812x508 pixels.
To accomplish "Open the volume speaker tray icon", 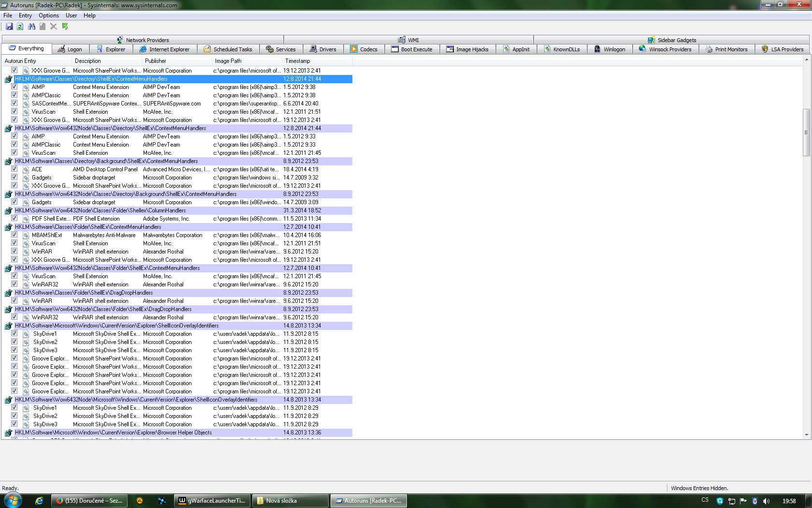I will point(767,501).
